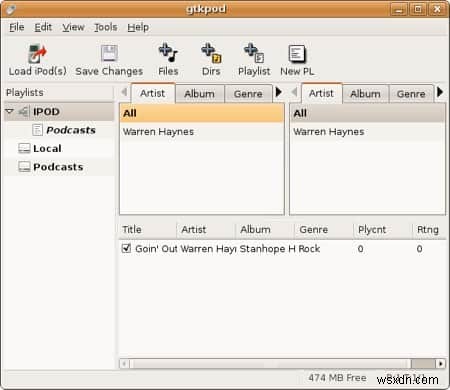The image size is (450, 390).
Task: Click the Stanhope H album cell
Action: [x=267, y=249]
